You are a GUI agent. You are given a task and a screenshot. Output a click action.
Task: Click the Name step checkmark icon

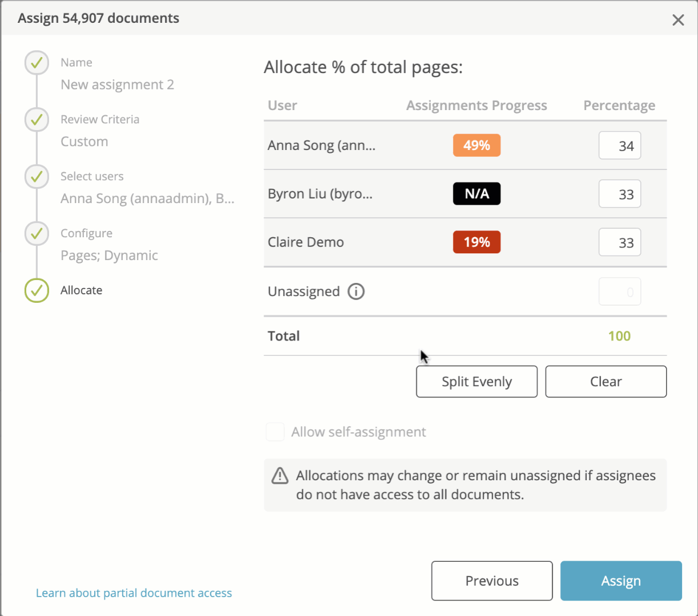(x=37, y=63)
